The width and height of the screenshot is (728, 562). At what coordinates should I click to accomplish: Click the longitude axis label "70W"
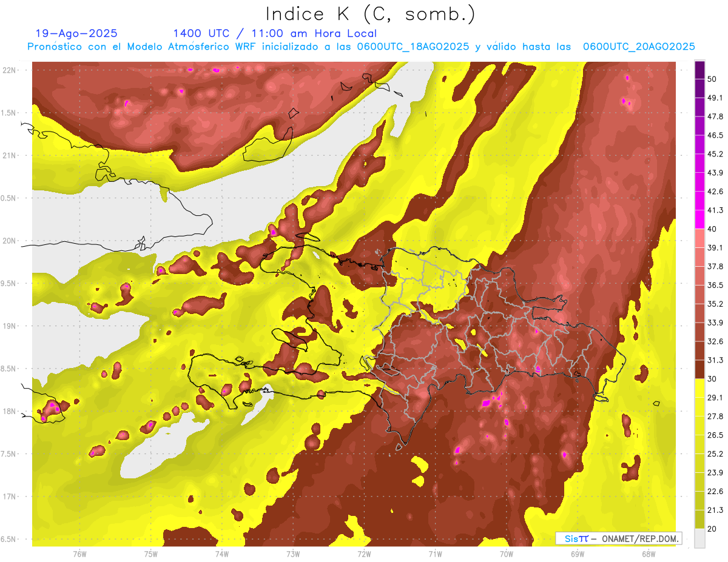pyautogui.click(x=507, y=554)
